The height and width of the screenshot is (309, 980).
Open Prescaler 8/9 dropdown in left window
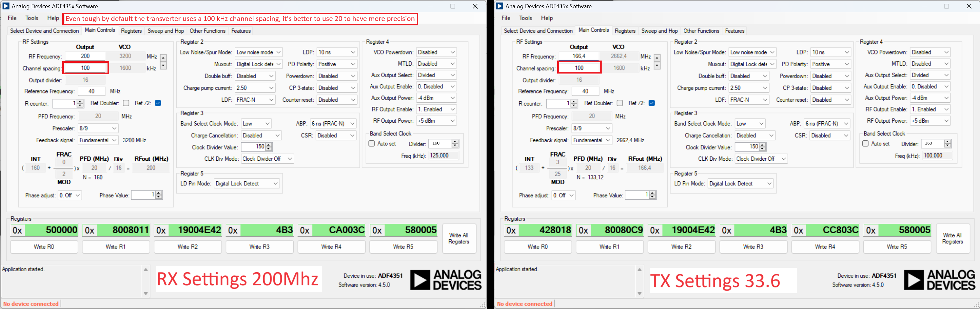pyautogui.click(x=98, y=128)
